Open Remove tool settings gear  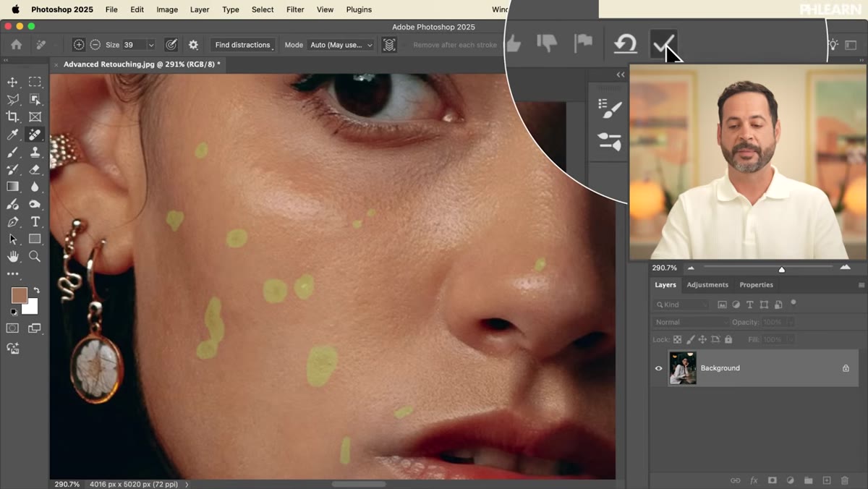[193, 45]
